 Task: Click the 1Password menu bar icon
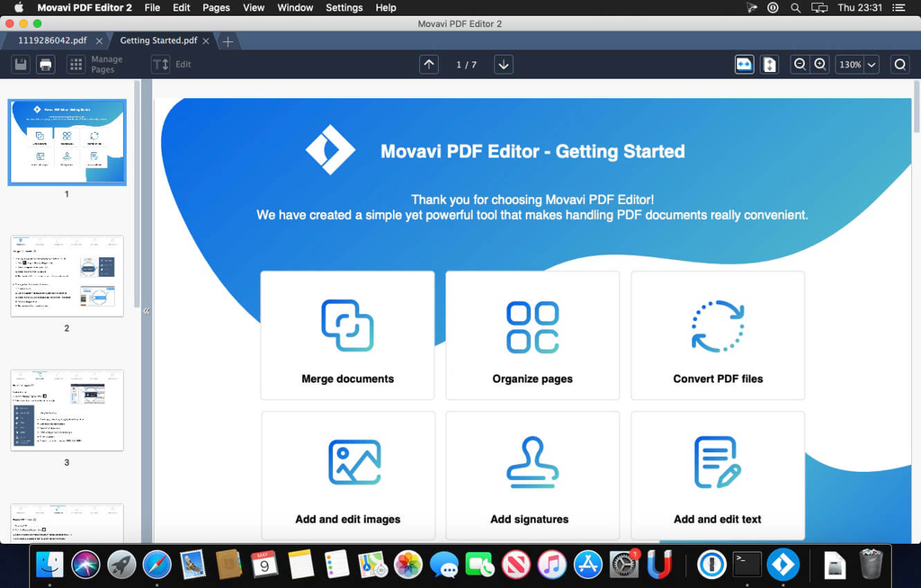pos(773,7)
